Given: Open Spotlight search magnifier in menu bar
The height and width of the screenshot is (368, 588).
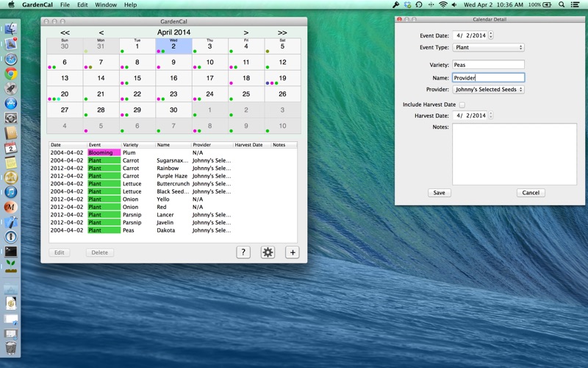Looking at the screenshot, I should point(562,4).
